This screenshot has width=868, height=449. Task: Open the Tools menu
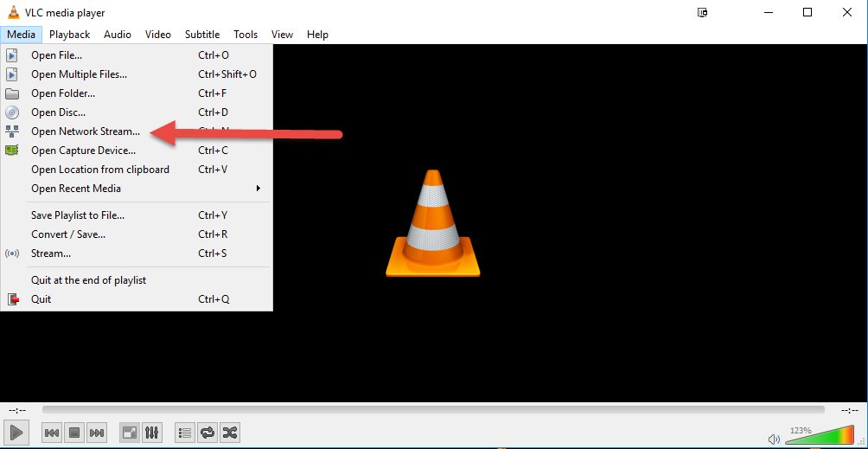point(246,35)
